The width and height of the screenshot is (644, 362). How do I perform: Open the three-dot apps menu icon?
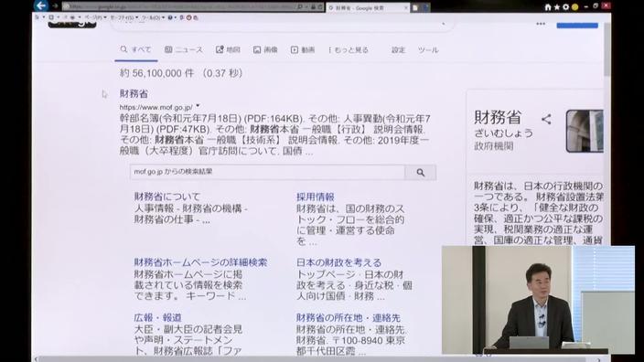pos(541,24)
